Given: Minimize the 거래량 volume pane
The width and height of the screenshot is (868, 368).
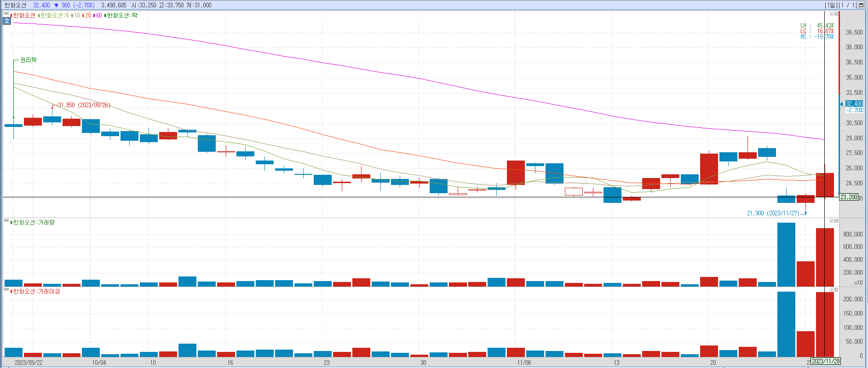Looking at the screenshot, I should coord(831,221).
